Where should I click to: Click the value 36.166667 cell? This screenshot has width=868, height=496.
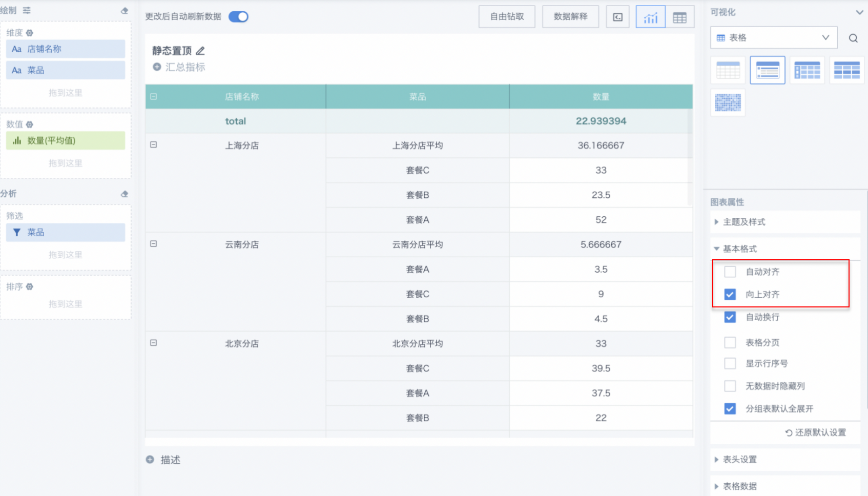tap(601, 146)
